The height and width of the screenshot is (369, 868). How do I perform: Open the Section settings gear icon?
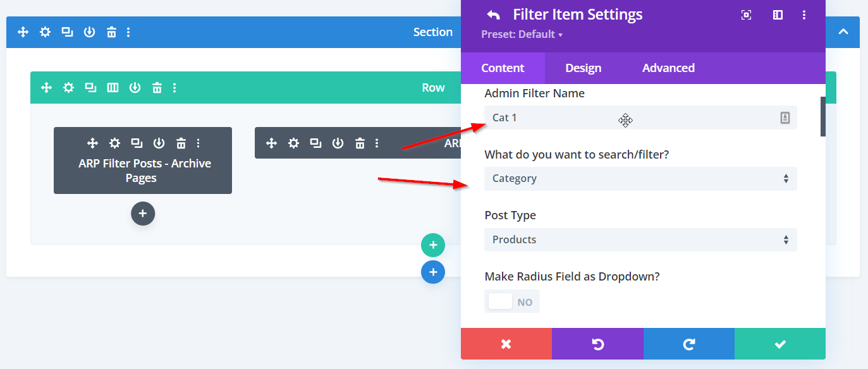coord(45,32)
